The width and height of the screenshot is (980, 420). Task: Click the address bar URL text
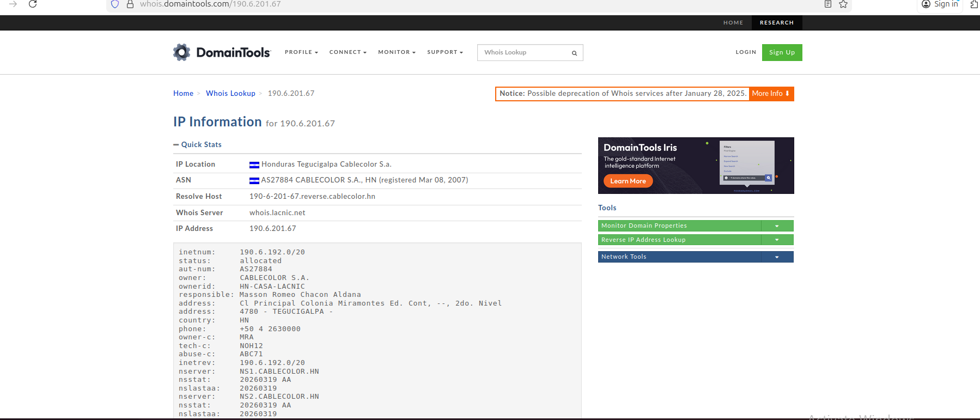tap(210, 4)
